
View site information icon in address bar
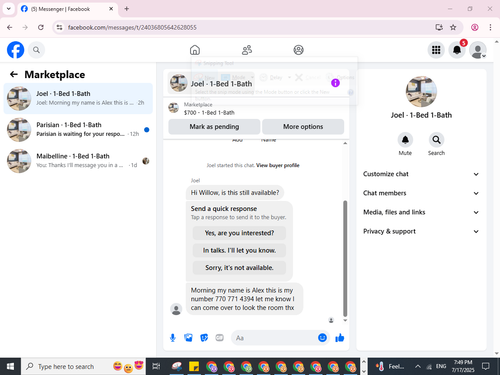point(59,27)
